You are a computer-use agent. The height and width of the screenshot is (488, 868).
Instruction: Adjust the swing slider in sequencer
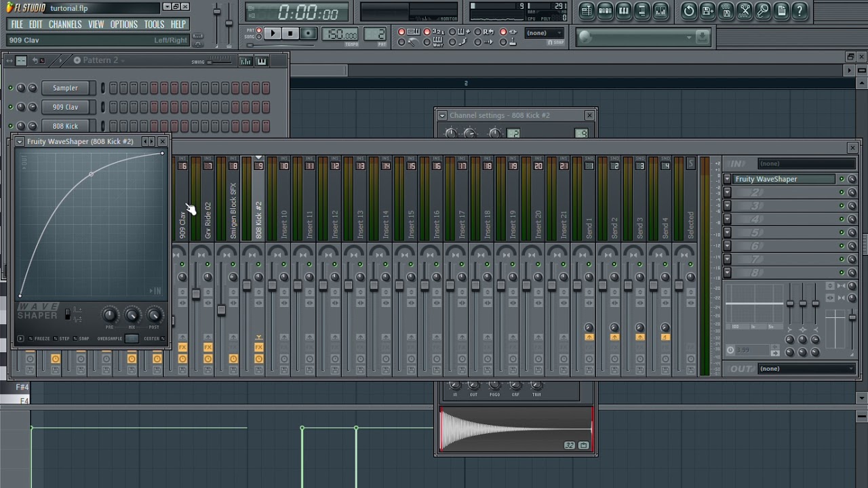(x=219, y=61)
